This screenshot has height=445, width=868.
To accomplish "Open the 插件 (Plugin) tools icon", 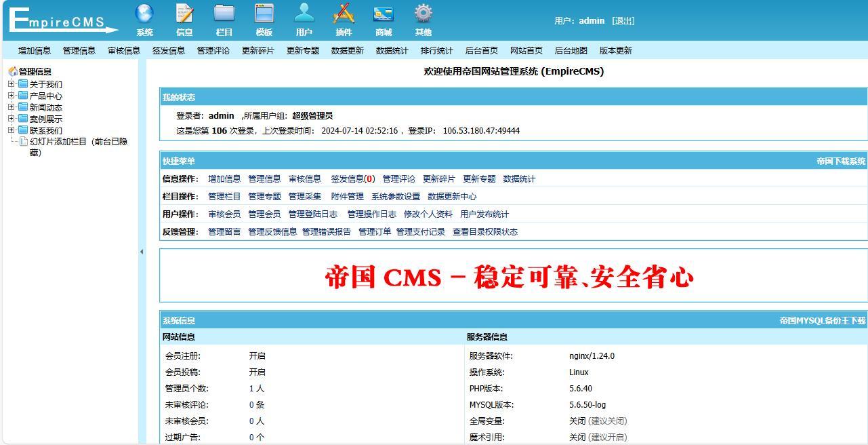I will 344,14.
